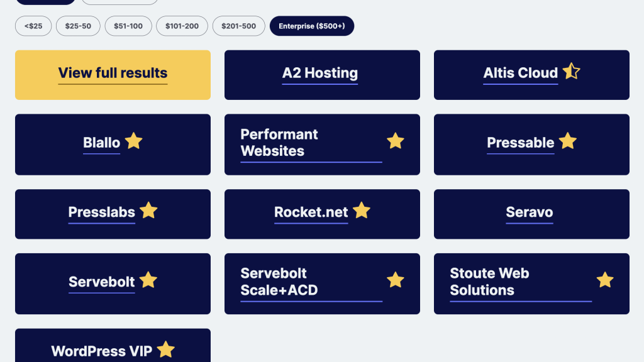This screenshot has height=362, width=644.
Task: Select the $101-200 price filter
Action: 182,26
